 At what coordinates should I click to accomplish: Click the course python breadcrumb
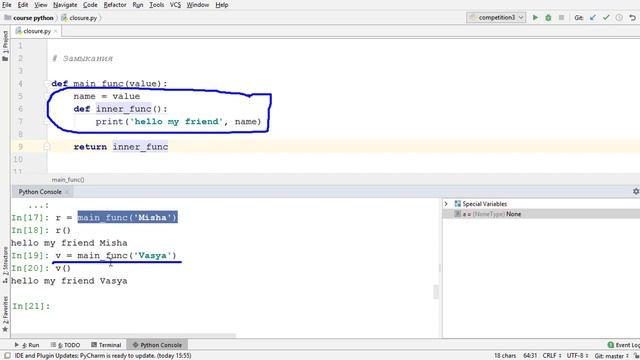tap(29, 18)
